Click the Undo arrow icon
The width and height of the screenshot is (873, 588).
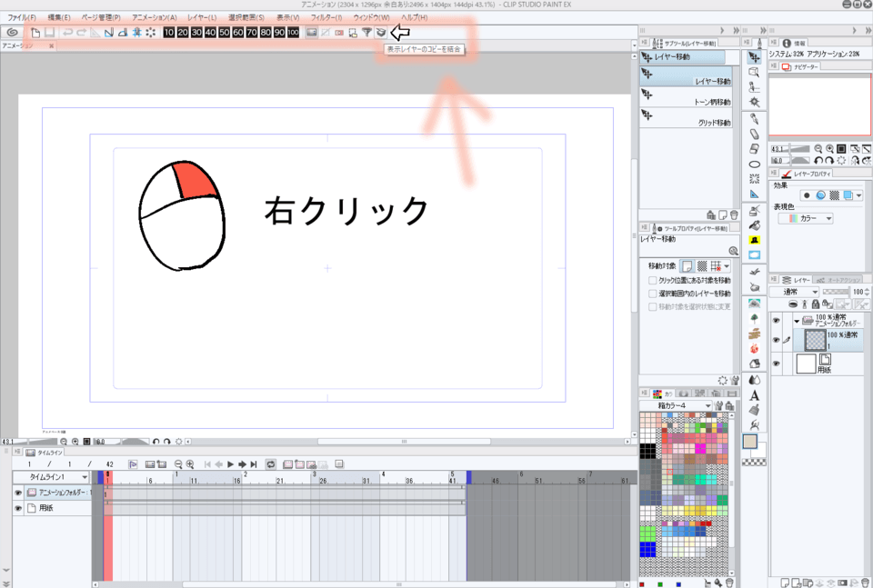[x=68, y=33]
